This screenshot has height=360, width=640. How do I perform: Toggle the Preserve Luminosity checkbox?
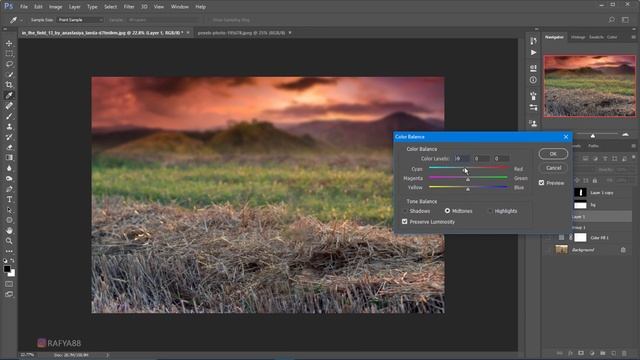(x=404, y=222)
